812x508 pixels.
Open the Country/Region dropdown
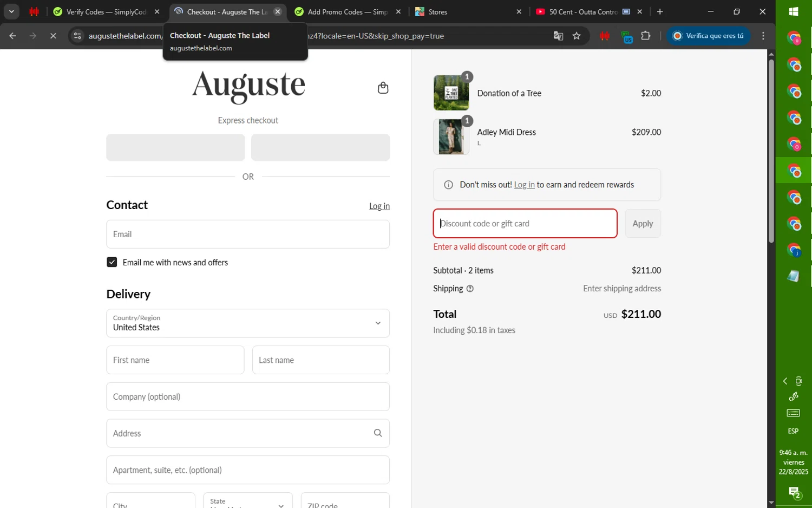[248, 323]
